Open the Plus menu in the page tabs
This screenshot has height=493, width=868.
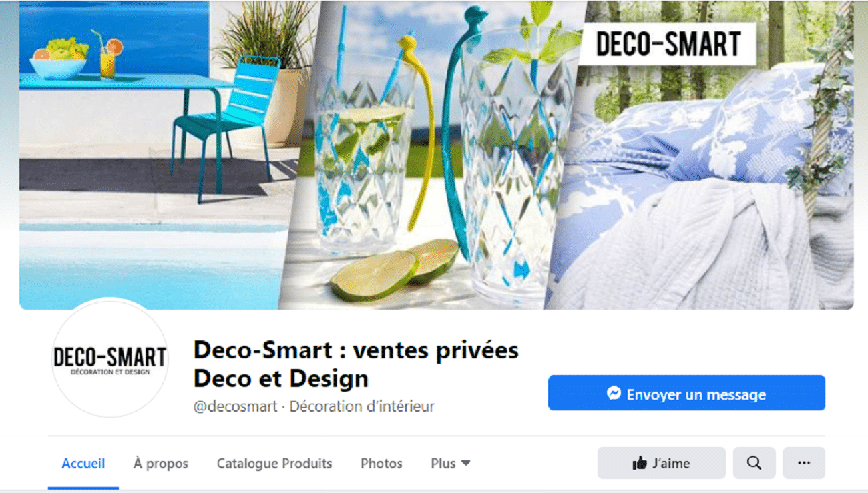pyautogui.click(x=451, y=463)
